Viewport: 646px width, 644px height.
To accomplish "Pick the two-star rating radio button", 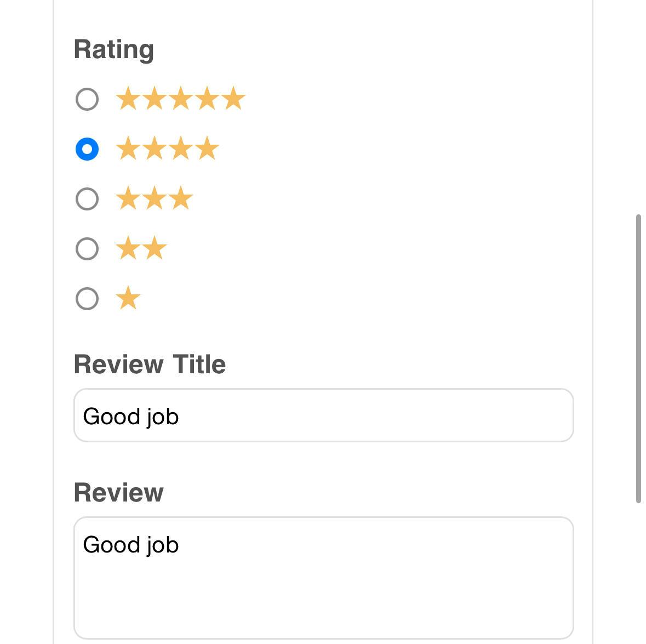I will 87,249.
